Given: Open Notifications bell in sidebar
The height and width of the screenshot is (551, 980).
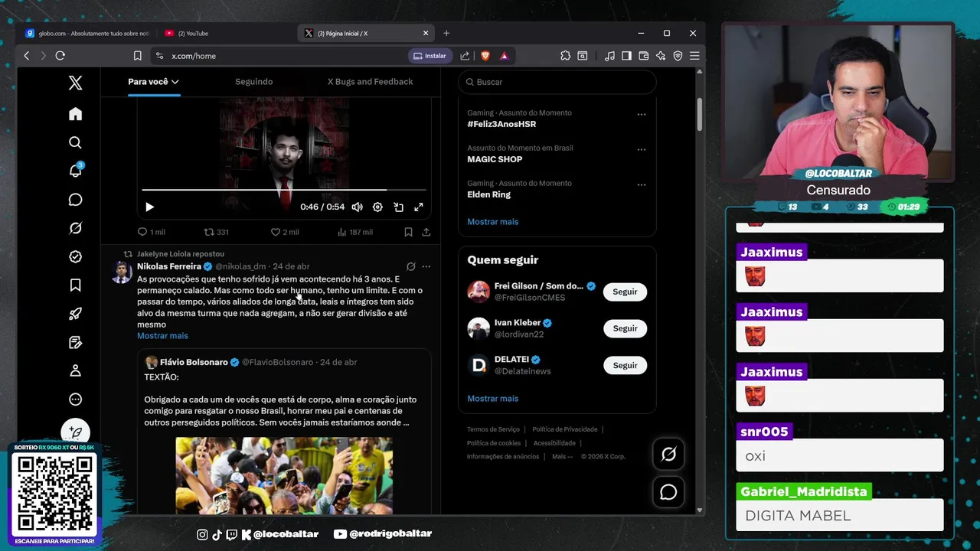Looking at the screenshot, I should [75, 171].
